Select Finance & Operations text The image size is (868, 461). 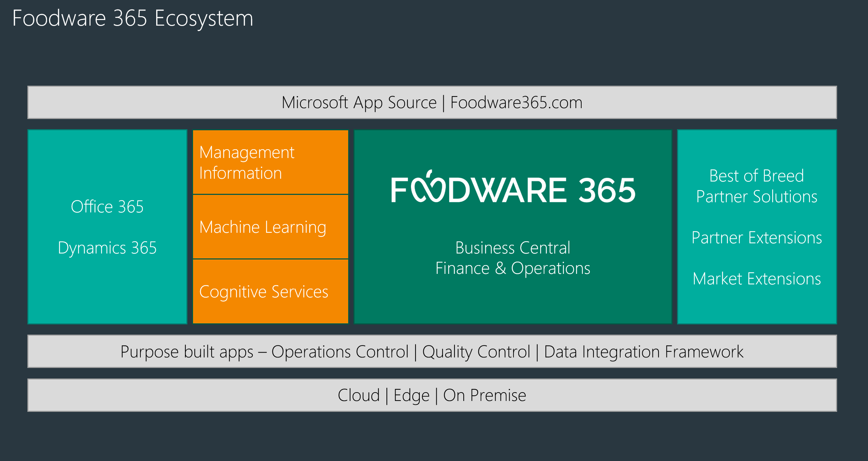512,268
